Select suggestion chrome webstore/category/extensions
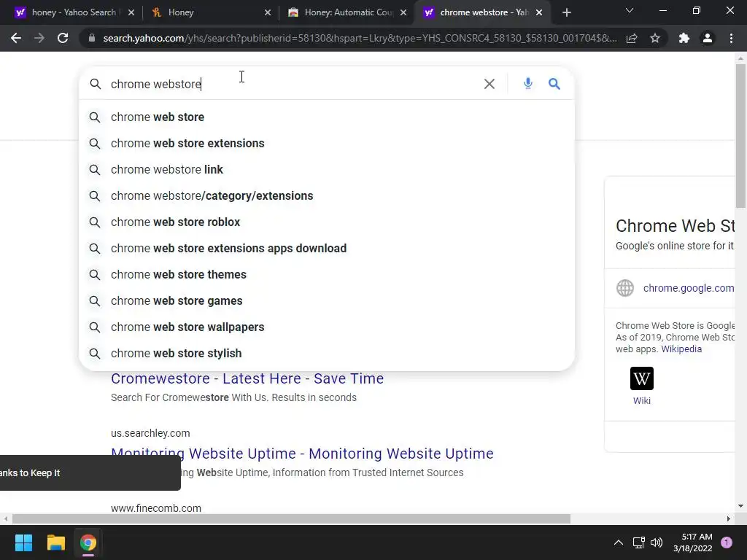This screenshot has width=747, height=560. click(326, 195)
